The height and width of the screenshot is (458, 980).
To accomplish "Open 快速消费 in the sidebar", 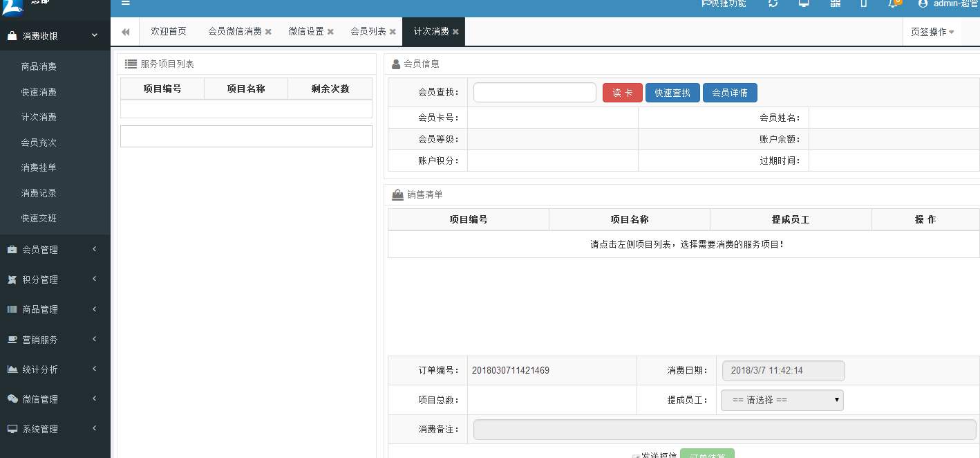I will tap(39, 92).
